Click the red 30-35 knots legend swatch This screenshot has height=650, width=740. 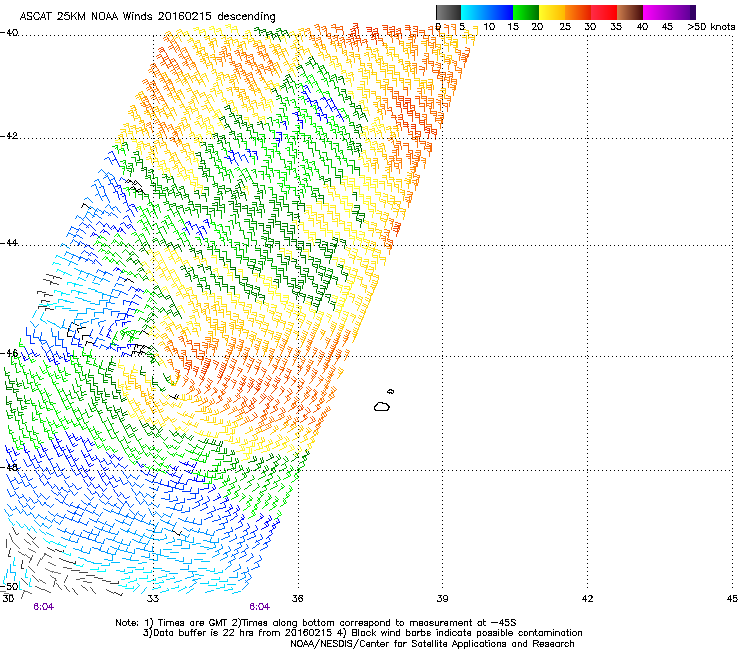pyautogui.click(x=604, y=12)
